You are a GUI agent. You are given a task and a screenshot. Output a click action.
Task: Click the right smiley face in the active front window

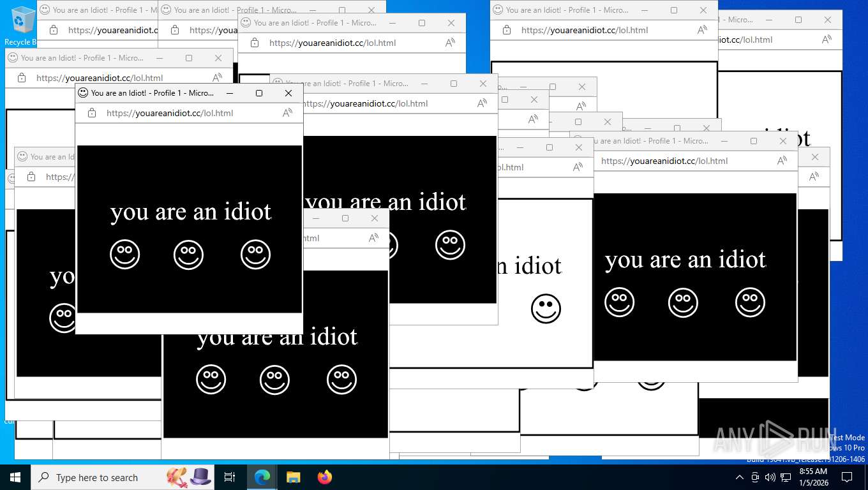click(x=255, y=255)
